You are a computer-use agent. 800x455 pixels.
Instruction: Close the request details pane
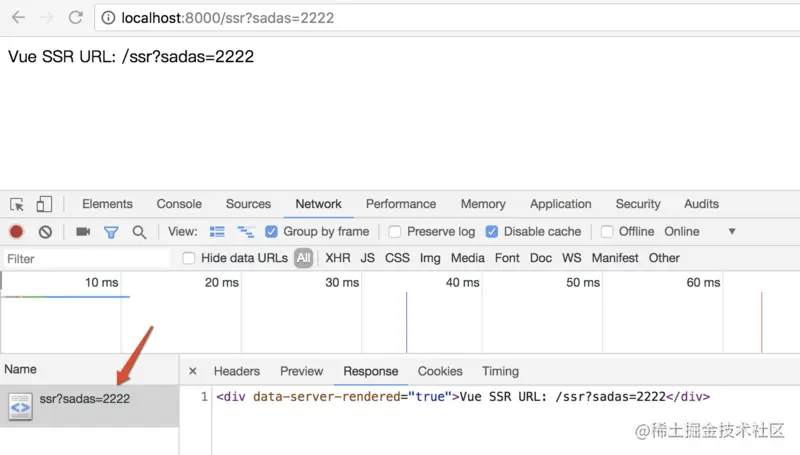point(193,371)
